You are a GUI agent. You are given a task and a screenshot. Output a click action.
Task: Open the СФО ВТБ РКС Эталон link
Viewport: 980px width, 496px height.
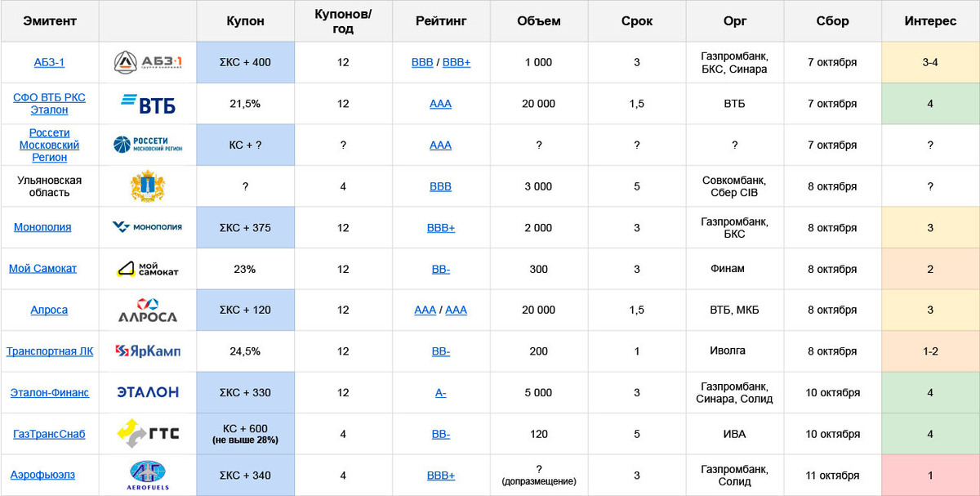[49, 104]
